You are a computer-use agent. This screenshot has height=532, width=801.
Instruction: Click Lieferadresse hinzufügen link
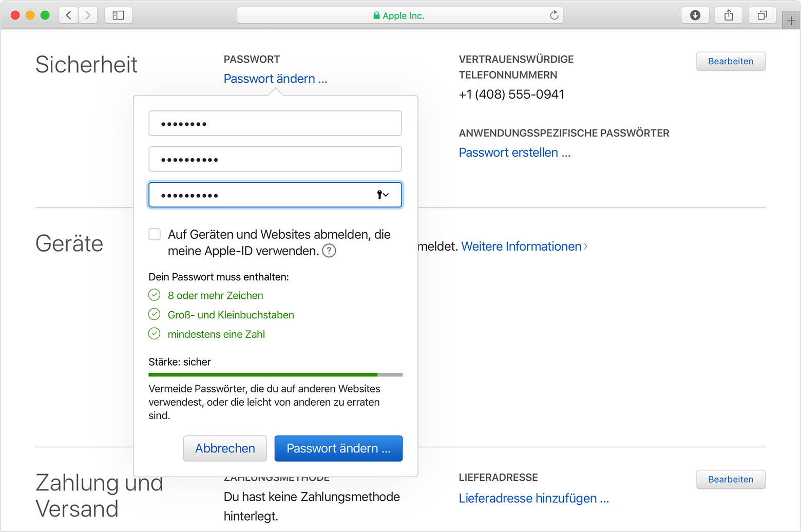[x=533, y=499]
